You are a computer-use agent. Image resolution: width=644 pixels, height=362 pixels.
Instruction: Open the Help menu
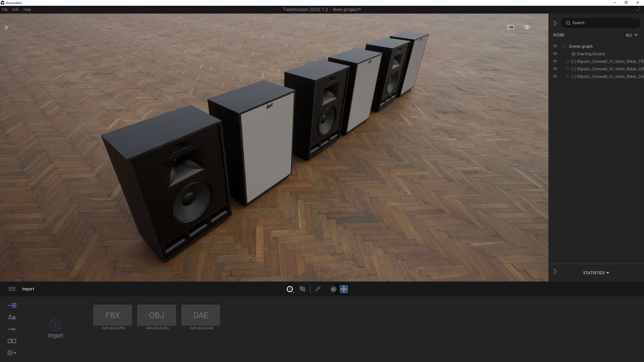(x=27, y=10)
